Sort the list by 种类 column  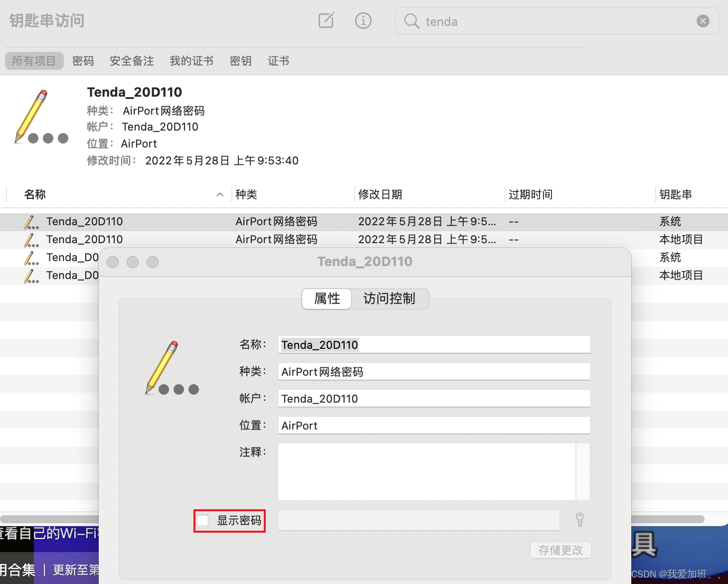click(x=293, y=194)
